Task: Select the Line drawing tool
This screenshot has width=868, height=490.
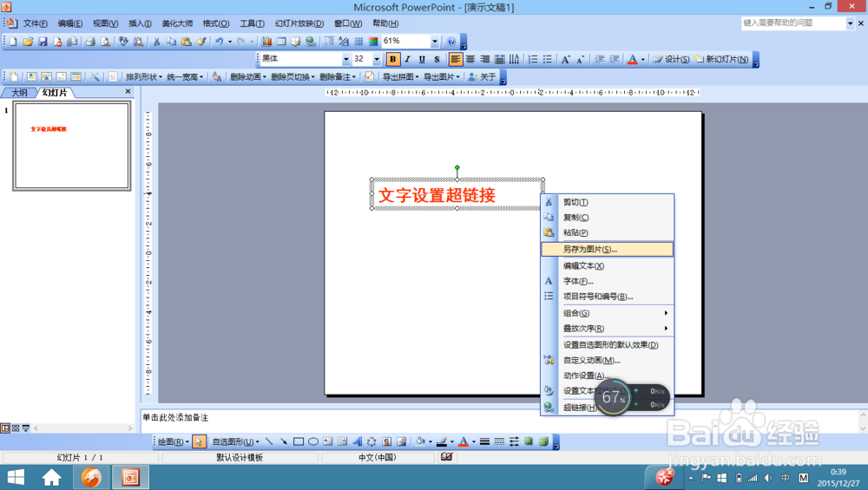Action: [x=269, y=441]
